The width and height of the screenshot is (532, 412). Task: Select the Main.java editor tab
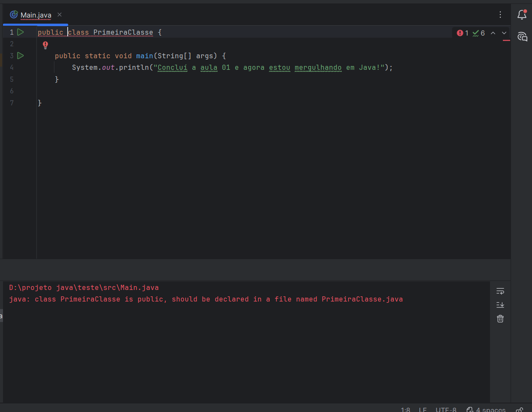36,15
